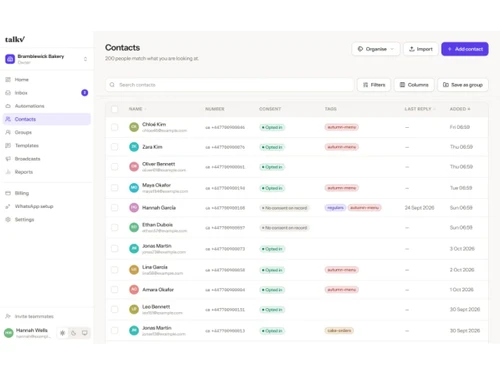Select Zara Kim's row checkbox

114,147
